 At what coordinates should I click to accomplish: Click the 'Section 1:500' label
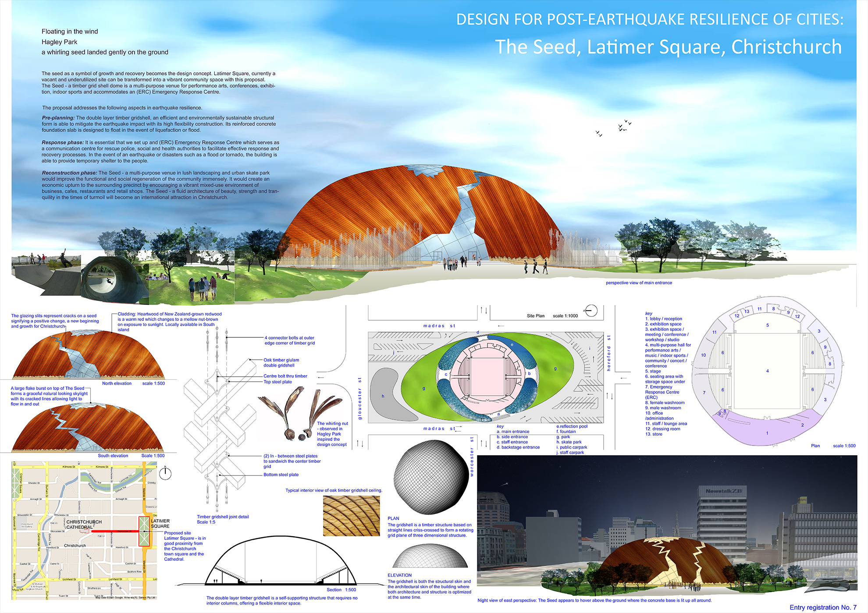[x=341, y=590]
